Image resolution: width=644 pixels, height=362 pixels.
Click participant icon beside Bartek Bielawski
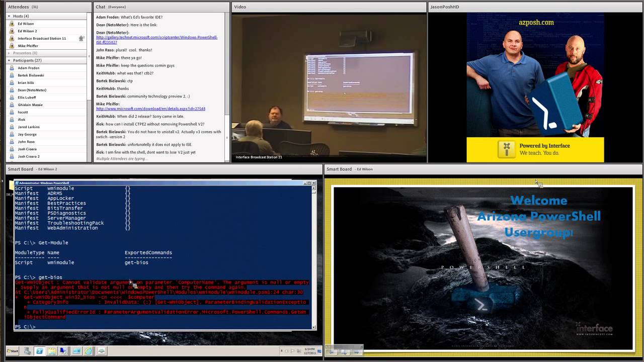(x=12, y=75)
